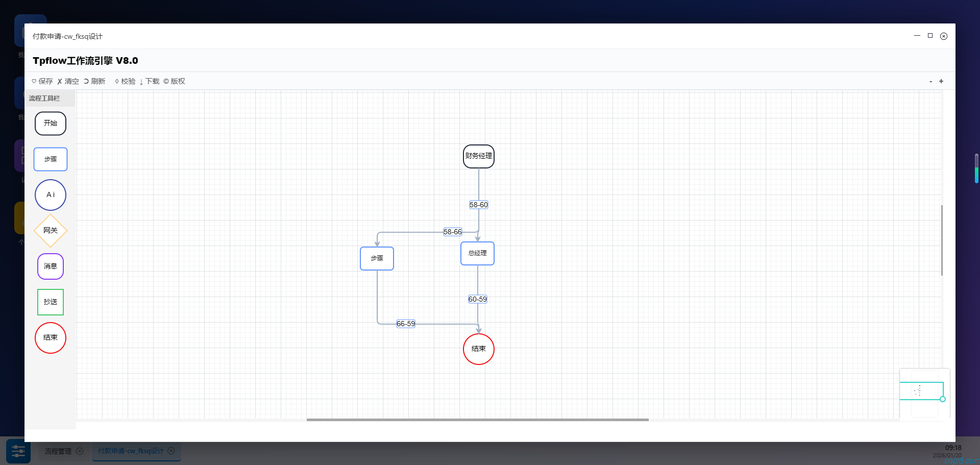Close the 付款申请-cw_fksq设计 taskbar tab
The height and width of the screenshot is (465, 980).
pos(171,451)
